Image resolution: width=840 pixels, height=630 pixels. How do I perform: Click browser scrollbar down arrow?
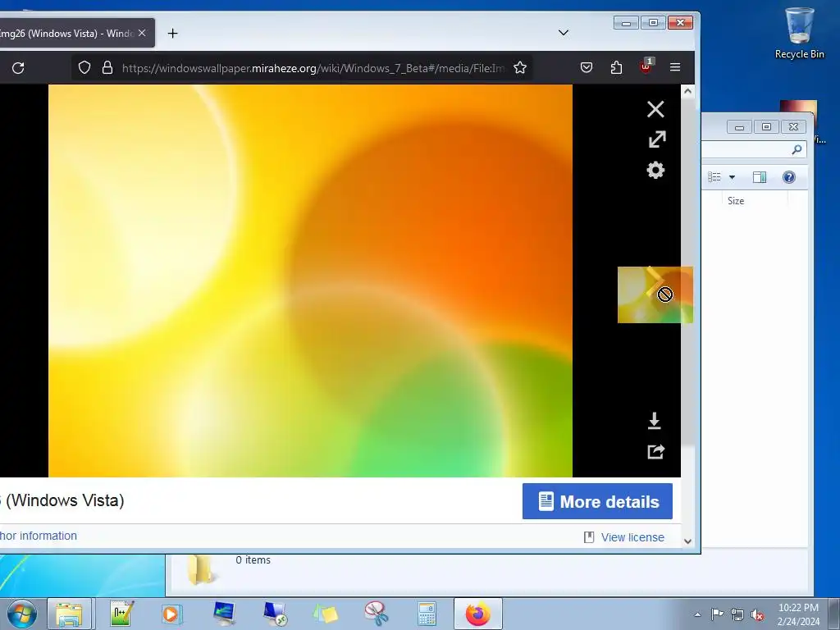pos(688,541)
